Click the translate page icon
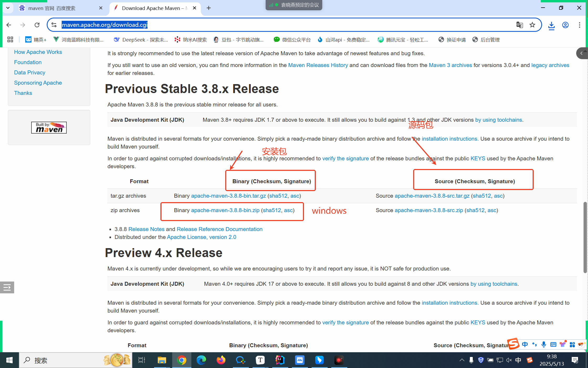 click(x=519, y=25)
